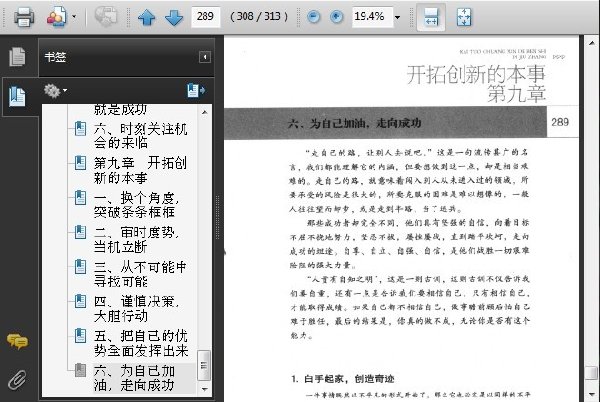Screen dimensions: 600x402
Task: Toggle fit-width scrolling mode icon
Action: coord(431,17)
